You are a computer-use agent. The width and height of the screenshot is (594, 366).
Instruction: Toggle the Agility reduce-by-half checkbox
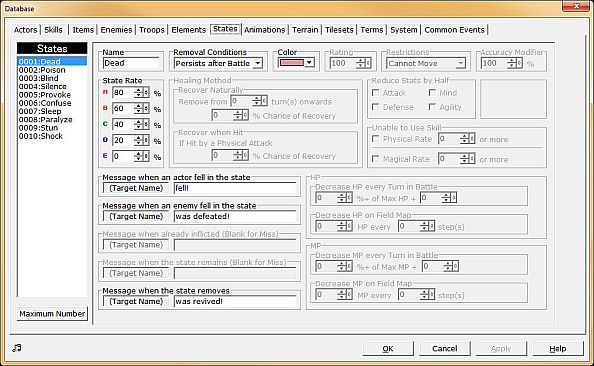pyautogui.click(x=432, y=107)
